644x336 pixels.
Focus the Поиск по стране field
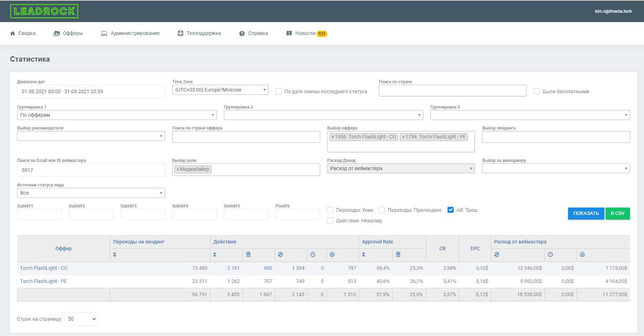[452, 91]
